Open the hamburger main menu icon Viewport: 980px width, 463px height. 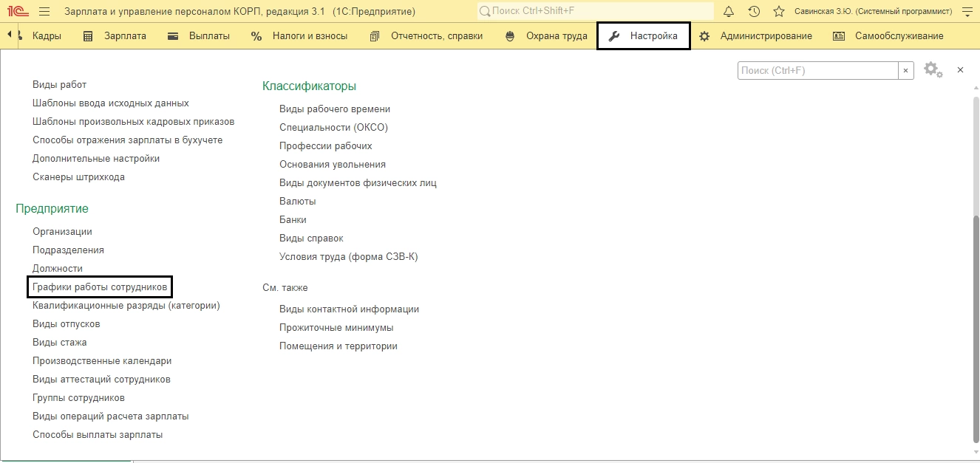[44, 12]
